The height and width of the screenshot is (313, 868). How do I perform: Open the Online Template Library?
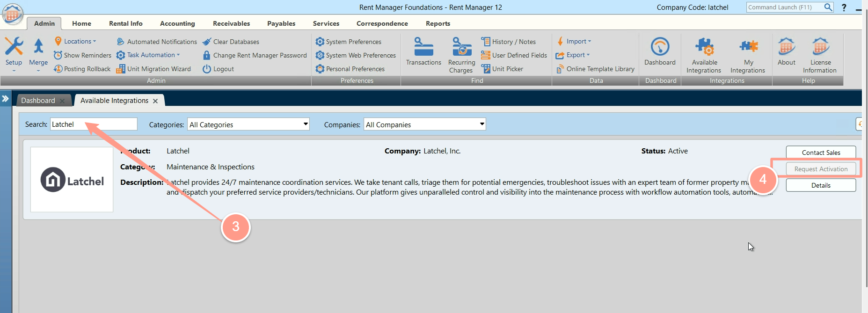pyautogui.click(x=595, y=69)
